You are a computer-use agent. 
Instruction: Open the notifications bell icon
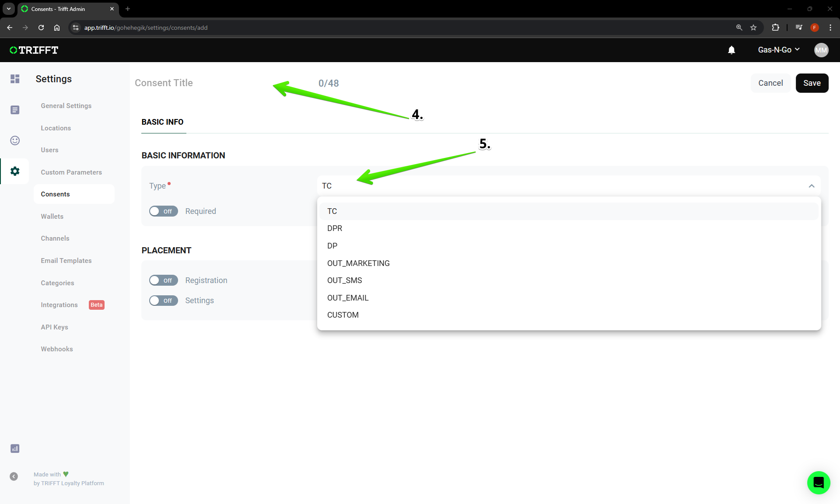pyautogui.click(x=731, y=50)
